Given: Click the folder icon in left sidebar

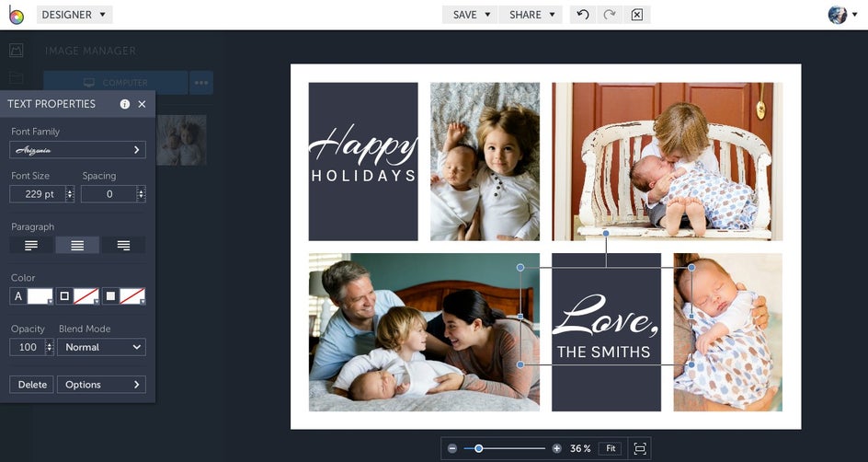Looking at the screenshot, I should coord(16,78).
